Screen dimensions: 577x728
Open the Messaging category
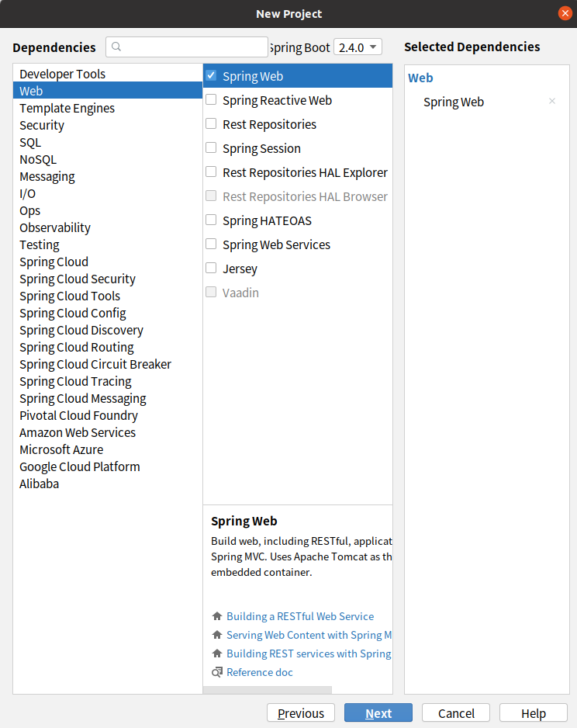[x=108, y=176]
